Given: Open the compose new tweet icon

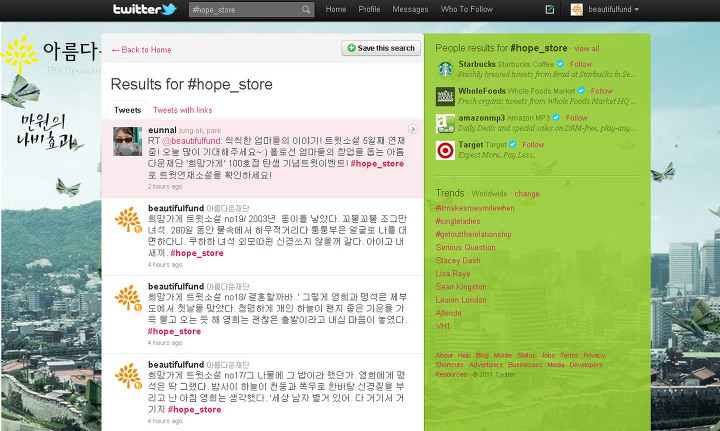Looking at the screenshot, I should [x=550, y=10].
